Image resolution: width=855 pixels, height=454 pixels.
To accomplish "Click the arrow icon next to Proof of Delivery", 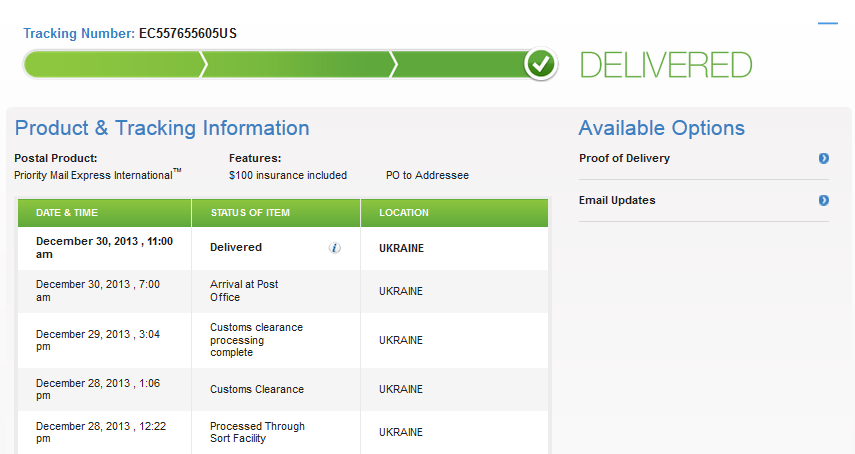I will [823, 159].
